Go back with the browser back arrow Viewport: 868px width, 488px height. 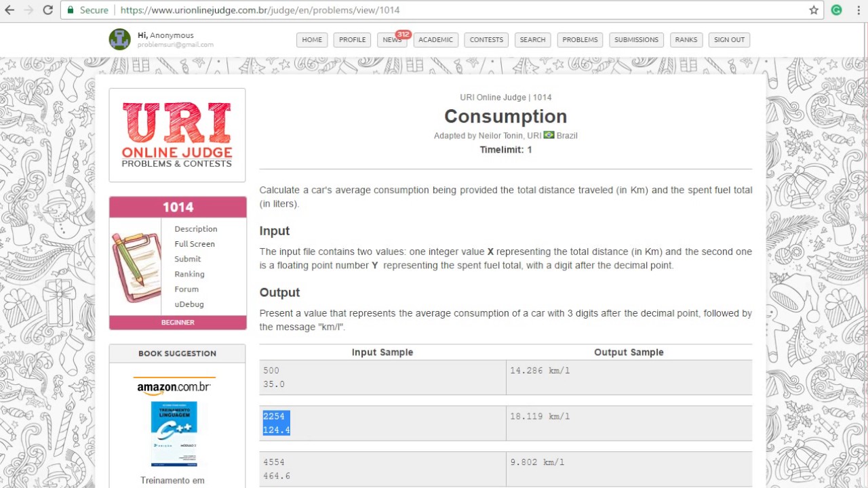[9, 10]
